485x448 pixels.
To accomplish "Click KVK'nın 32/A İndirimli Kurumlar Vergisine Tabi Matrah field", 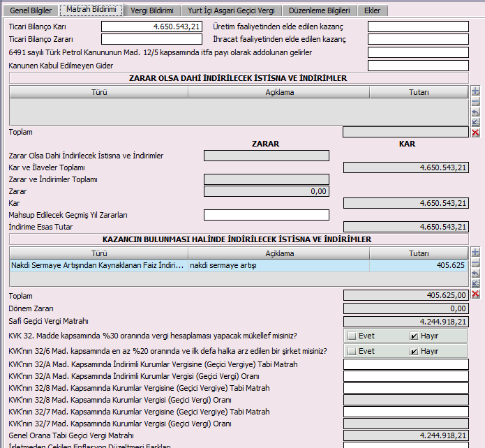I will tap(406, 364).
